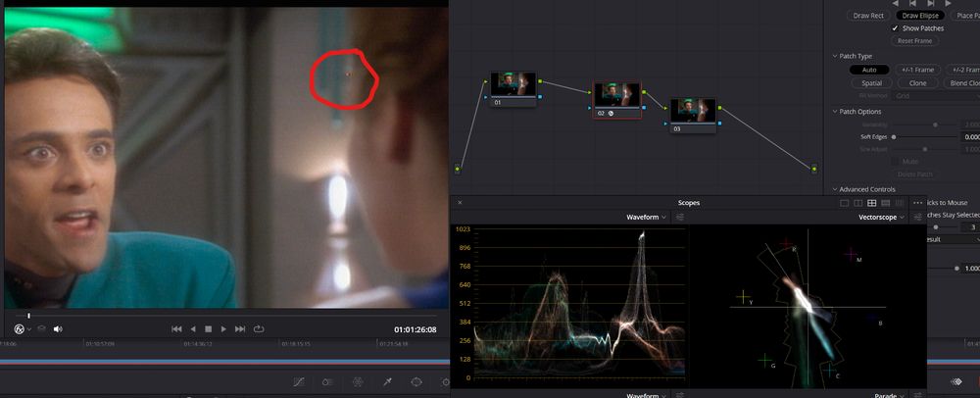The image size is (980, 398).
Task: Open the Power Window palette icon
Action: (x=416, y=381)
